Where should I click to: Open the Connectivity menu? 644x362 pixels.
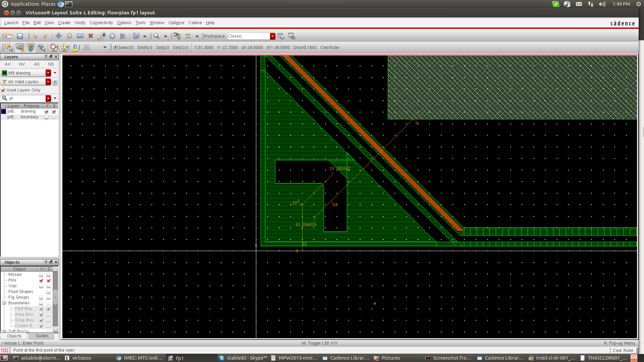(x=101, y=23)
